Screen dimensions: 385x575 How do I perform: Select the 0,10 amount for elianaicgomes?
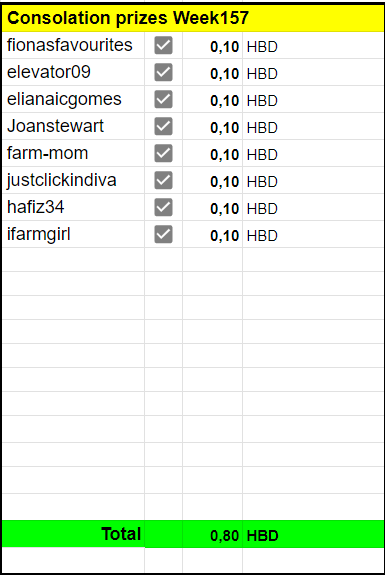click(212, 100)
